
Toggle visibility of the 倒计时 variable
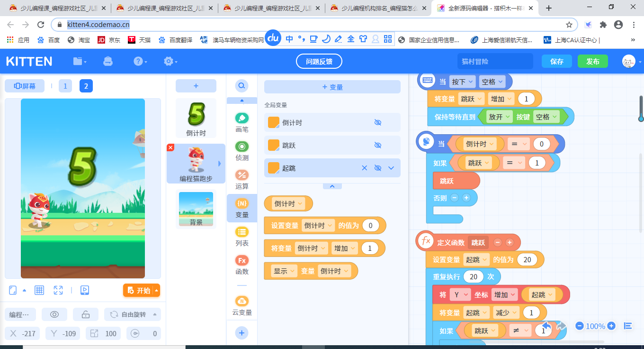pyautogui.click(x=378, y=122)
